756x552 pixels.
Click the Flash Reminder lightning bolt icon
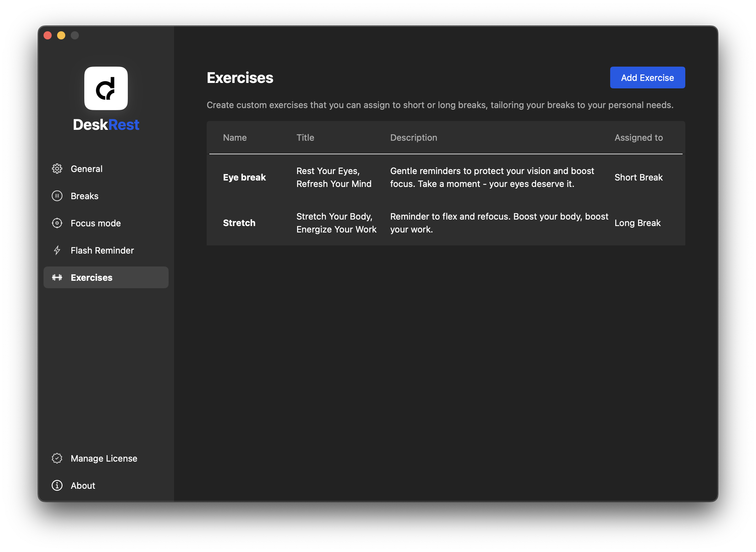[x=57, y=250]
